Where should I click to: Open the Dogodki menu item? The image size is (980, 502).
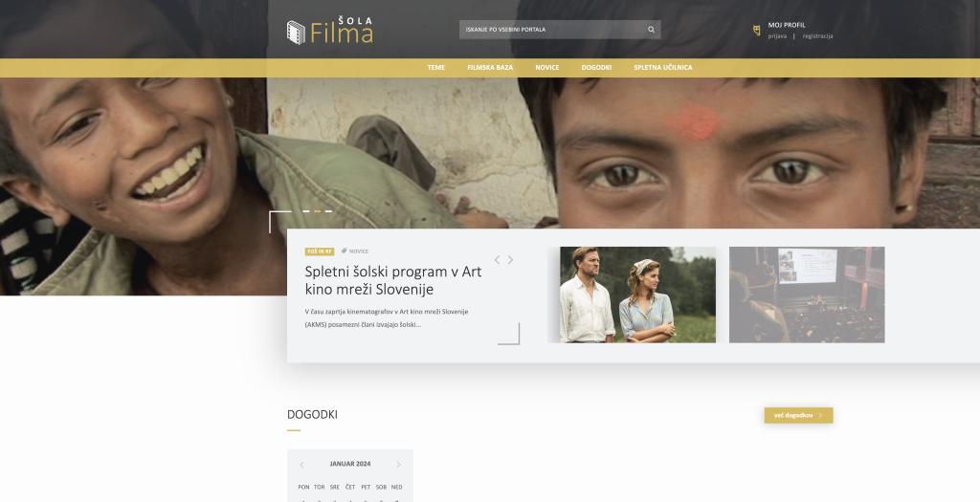click(596, 68)
